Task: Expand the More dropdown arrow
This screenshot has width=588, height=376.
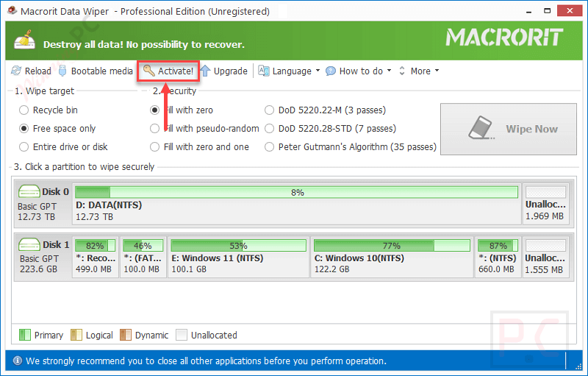Action: (x=437, y=71)
